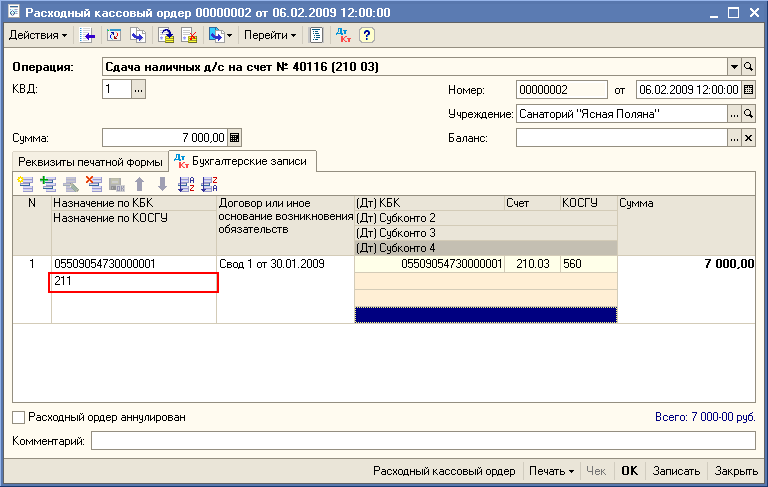Click the cell with value 211

tap(134, 282)
